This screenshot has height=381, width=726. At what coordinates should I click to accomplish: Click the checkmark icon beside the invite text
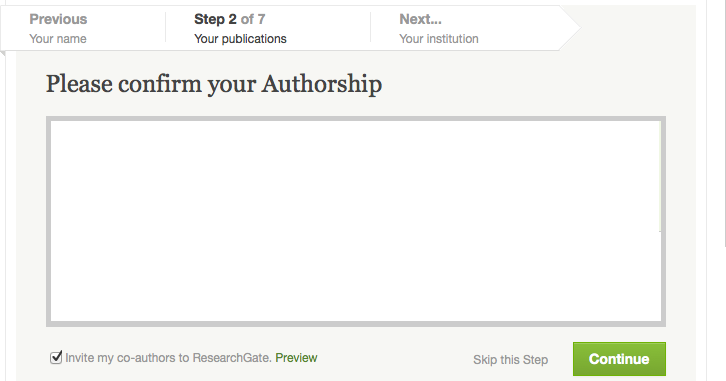click(56, 357)
